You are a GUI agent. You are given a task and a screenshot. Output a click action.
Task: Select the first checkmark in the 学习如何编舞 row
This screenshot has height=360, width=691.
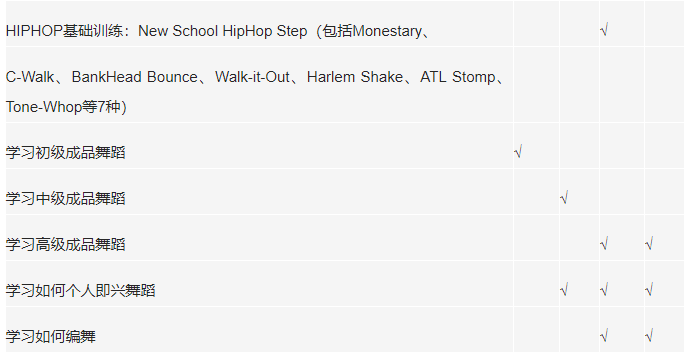(604, 336)
